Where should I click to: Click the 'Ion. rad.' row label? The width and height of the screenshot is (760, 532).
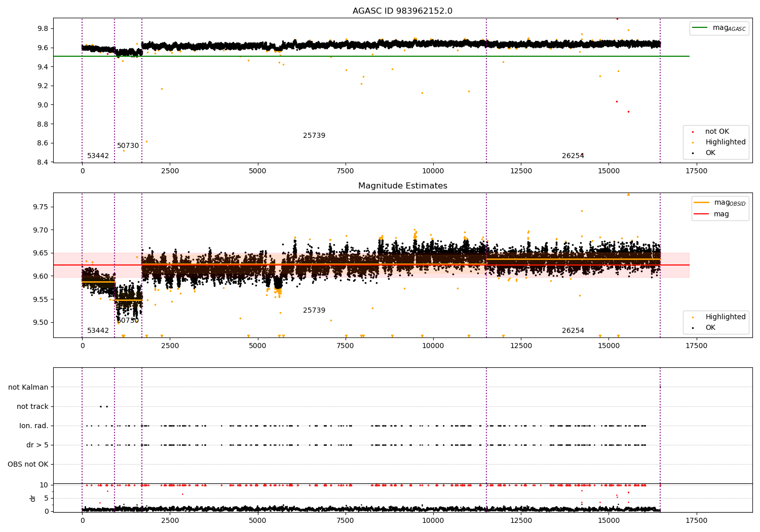pos(34,426)
